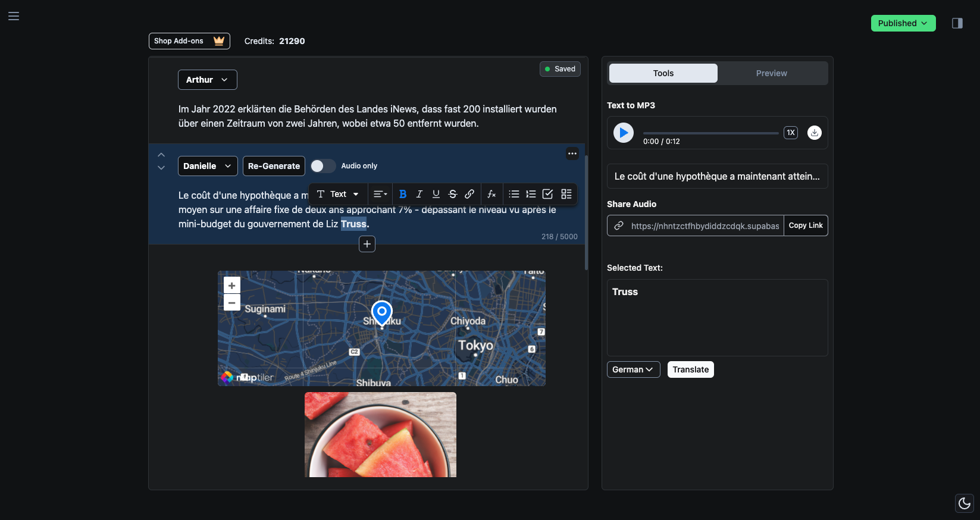980x520 pixels.
Task: Download the MP3 audio file
Action: [815, 133]
